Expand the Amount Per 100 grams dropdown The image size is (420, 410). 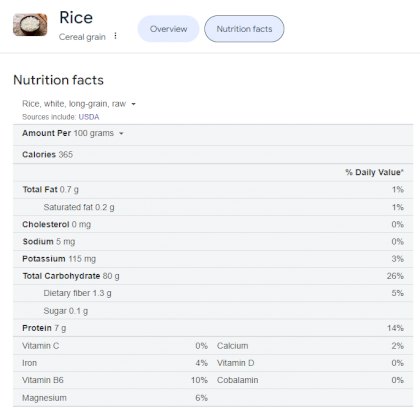pos(73,133)
